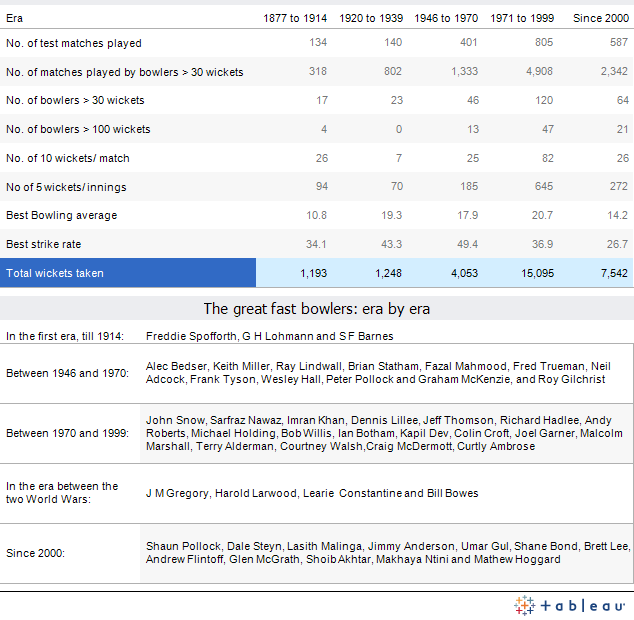Click the Tableau logo link
This screenshot has width=634, height=620.
coord(569,605)
